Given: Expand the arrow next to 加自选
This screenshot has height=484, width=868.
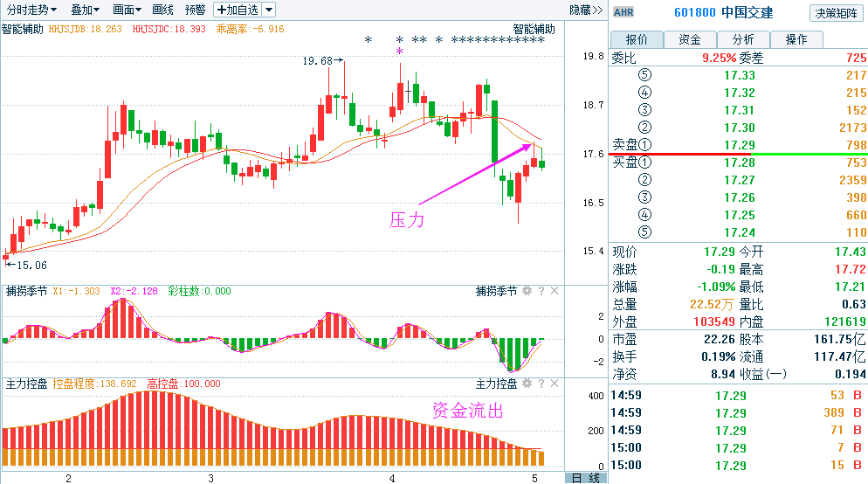Looking at the screenshot, I should pos(268,10).
